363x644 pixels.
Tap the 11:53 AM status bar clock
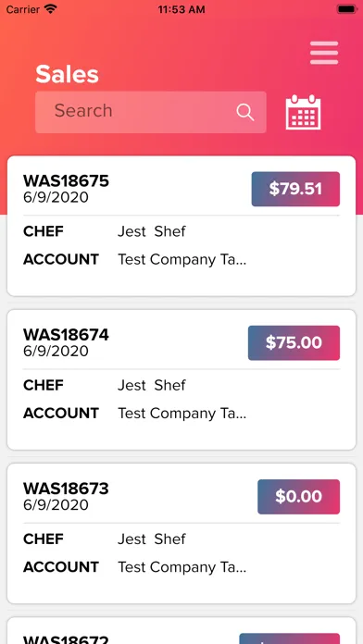(181, 9)
